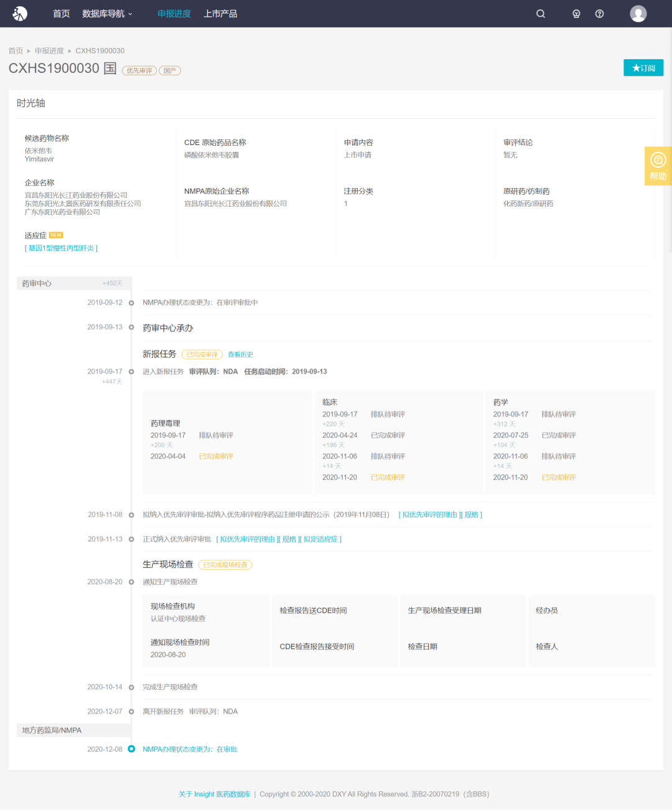Click the 国产 tag
Screen dimensions: 672x810
pos(170,70)
